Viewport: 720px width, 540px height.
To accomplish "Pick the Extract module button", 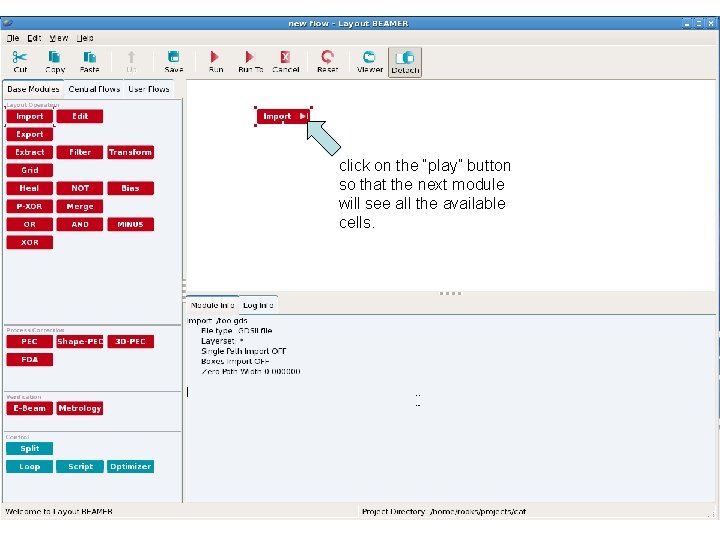I will [30, 152].
